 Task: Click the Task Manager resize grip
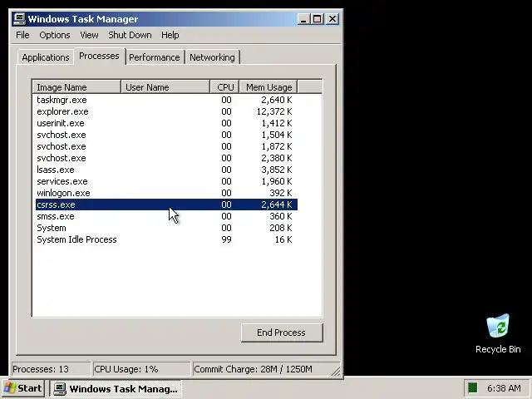click(336, 372)
